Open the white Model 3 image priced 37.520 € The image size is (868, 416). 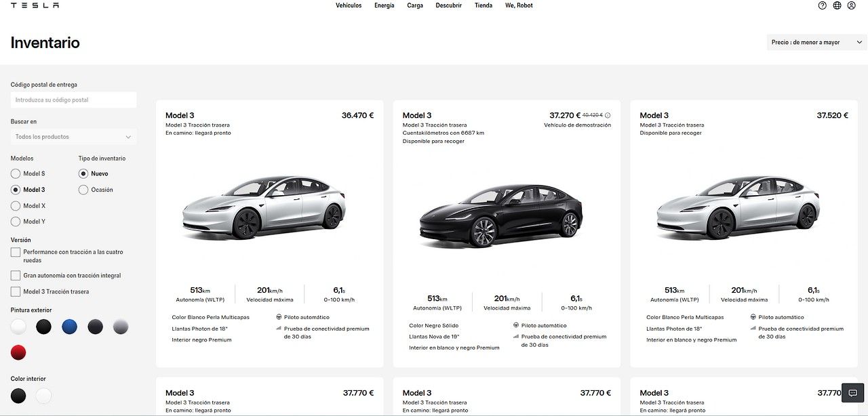[x=740, y=208]
